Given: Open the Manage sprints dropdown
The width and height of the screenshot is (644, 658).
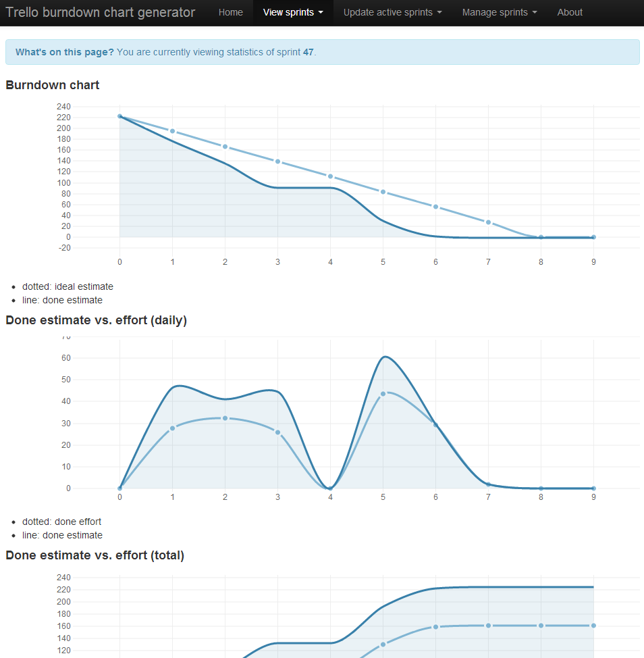Looking at the screenshot, I should click(500, 13).
